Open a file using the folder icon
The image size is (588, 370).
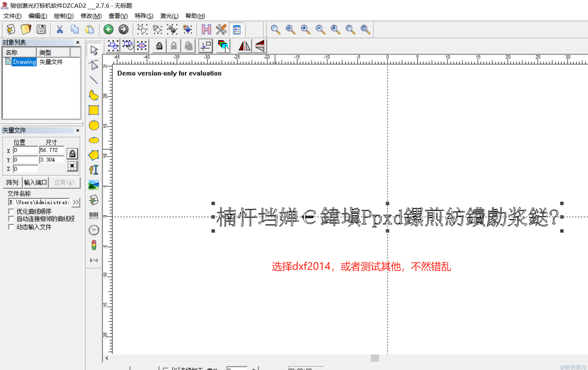pyautogui.click(x=26, y=29)
